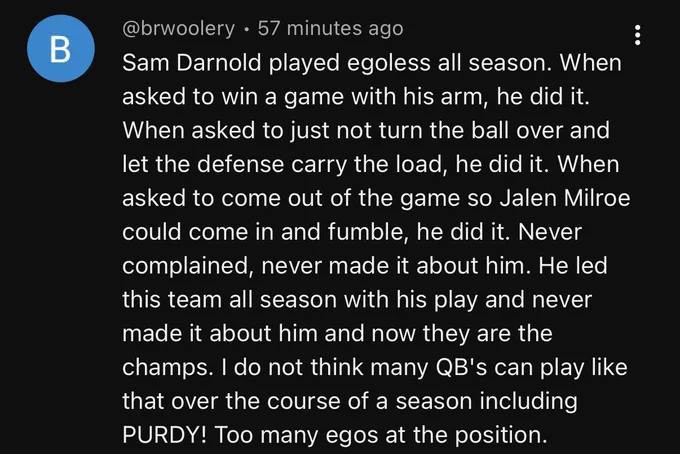Image resolution: width=680 pixels, height=454 pixels.
Task: Click the 57 minutes ago timestamp
Action: (x=330, y=29)
